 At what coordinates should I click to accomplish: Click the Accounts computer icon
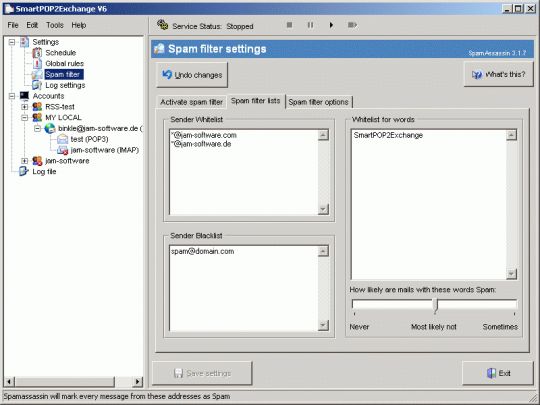[24, 96]
